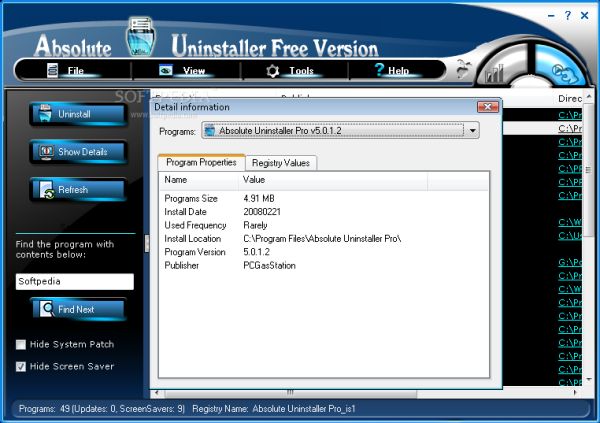Screen dimensions: 600x423
Task: Open the Tools menu
Action: tap(301, 71)
